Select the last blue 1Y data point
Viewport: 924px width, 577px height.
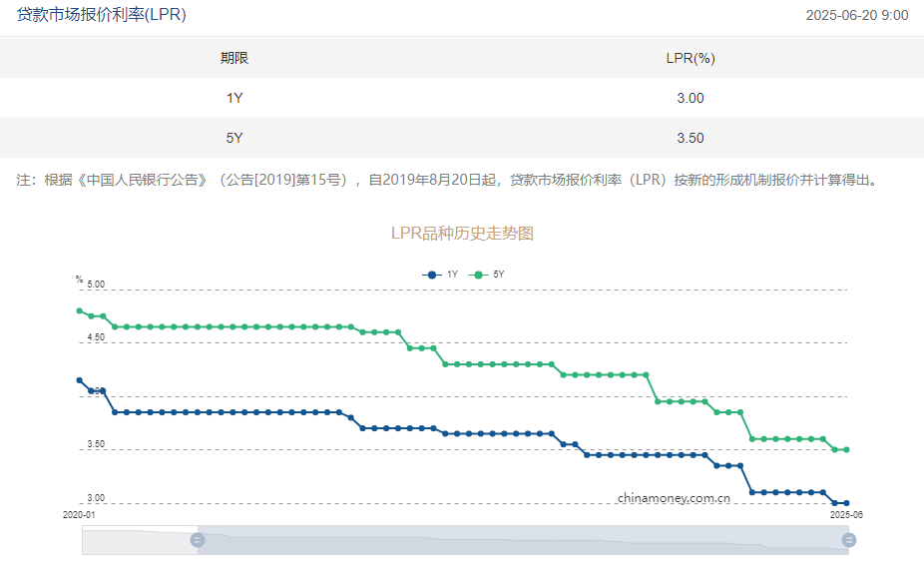point(847,503)
